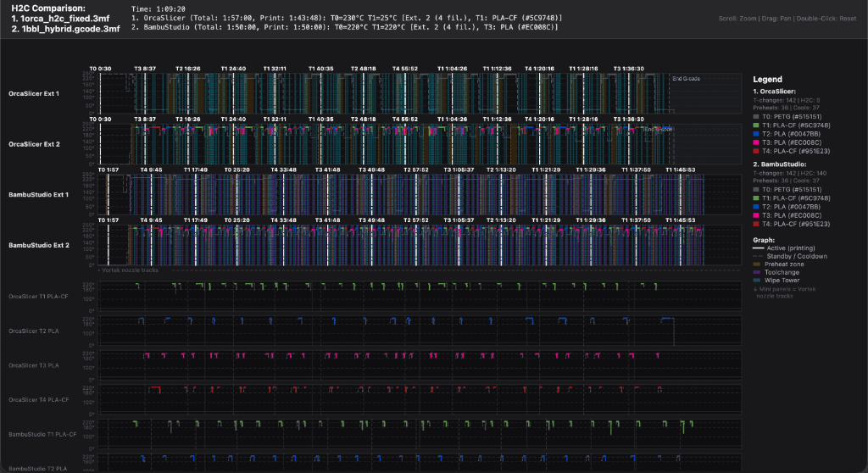Click T1 1:04:26 marker above OrcaSlicer Ext 1

pyautogui.click(x=453, y=69)
